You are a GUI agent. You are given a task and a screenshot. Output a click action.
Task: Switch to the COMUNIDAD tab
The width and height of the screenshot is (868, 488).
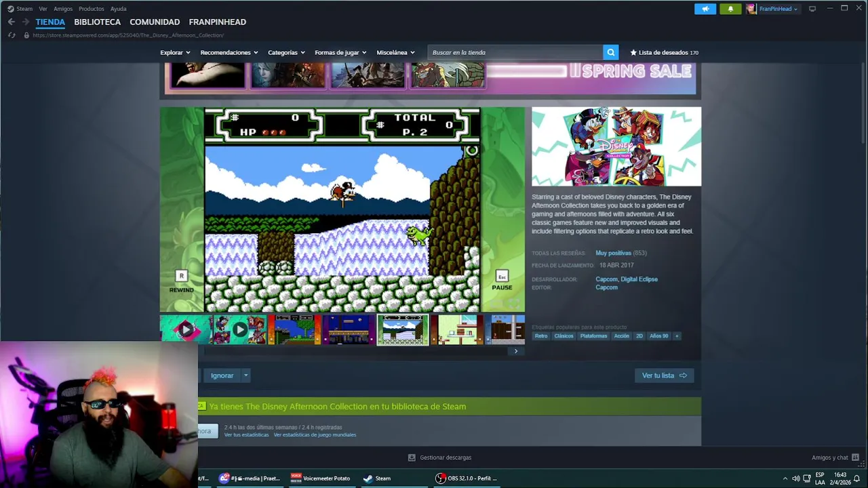(155, 22)
